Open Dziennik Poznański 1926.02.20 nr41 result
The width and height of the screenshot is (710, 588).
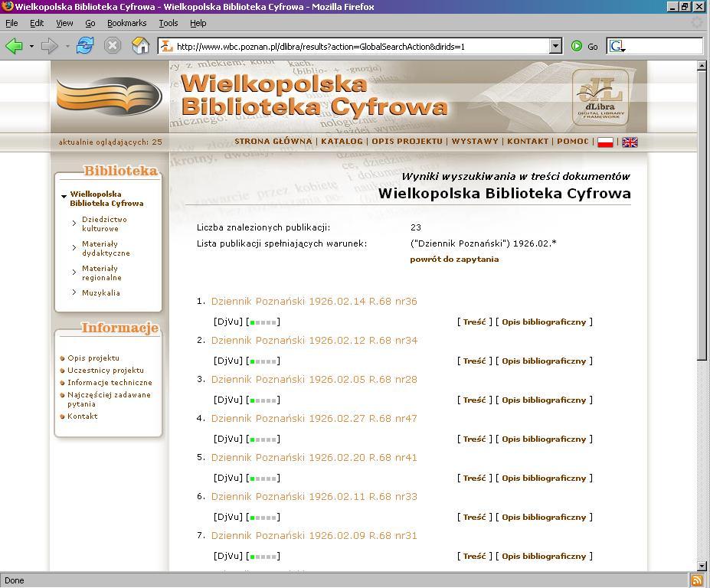tap(314, 458)
